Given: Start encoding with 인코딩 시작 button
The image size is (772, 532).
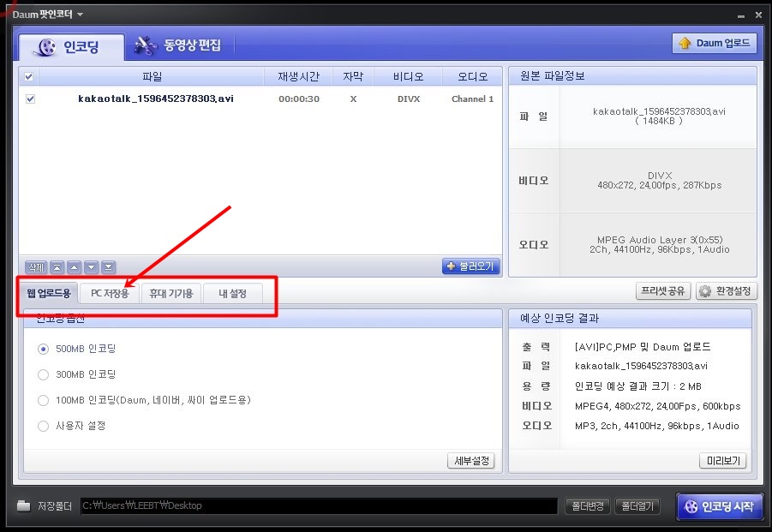Looking at the screenshot, I should 720,506.
